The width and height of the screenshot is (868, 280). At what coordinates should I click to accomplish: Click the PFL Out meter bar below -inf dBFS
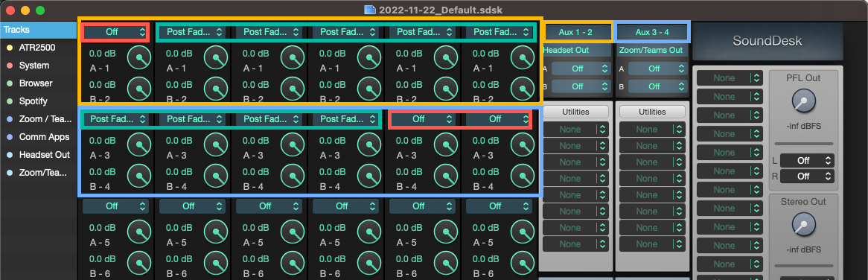click(x=803, y=143)
